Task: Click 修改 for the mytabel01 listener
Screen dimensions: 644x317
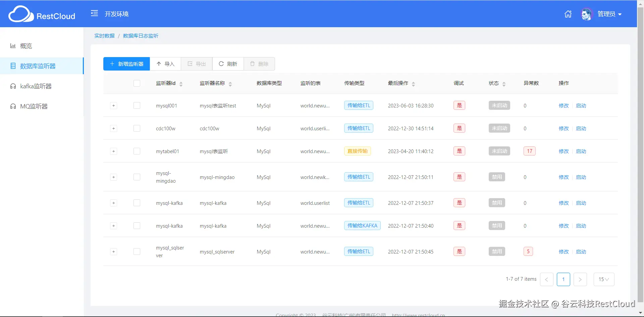Action: tap(564, 151)
